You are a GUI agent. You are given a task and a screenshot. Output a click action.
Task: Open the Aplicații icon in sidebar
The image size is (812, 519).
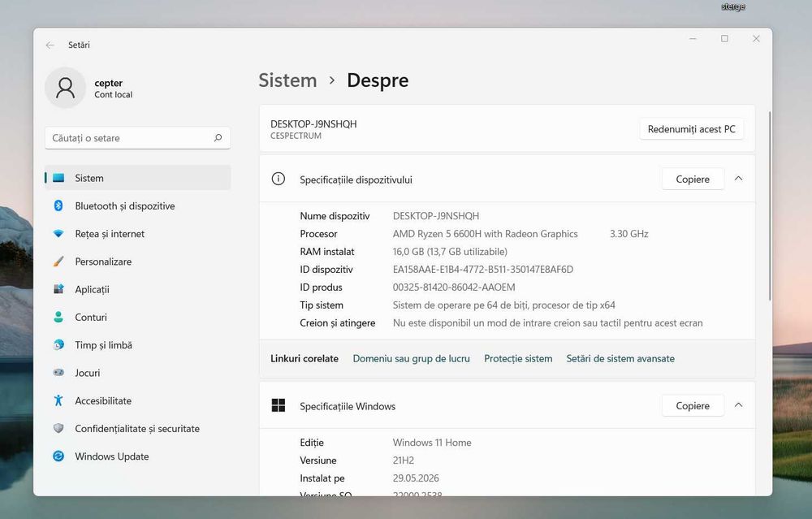[58, 289]
